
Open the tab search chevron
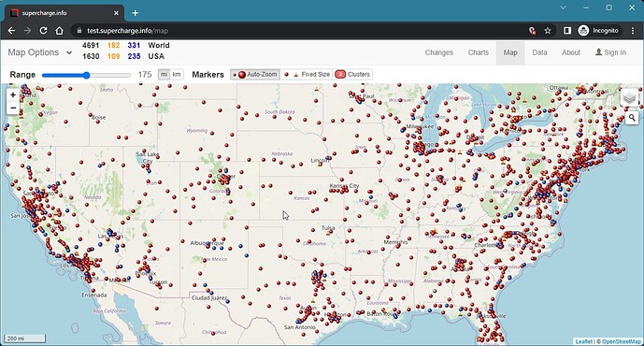pos(563,7)
